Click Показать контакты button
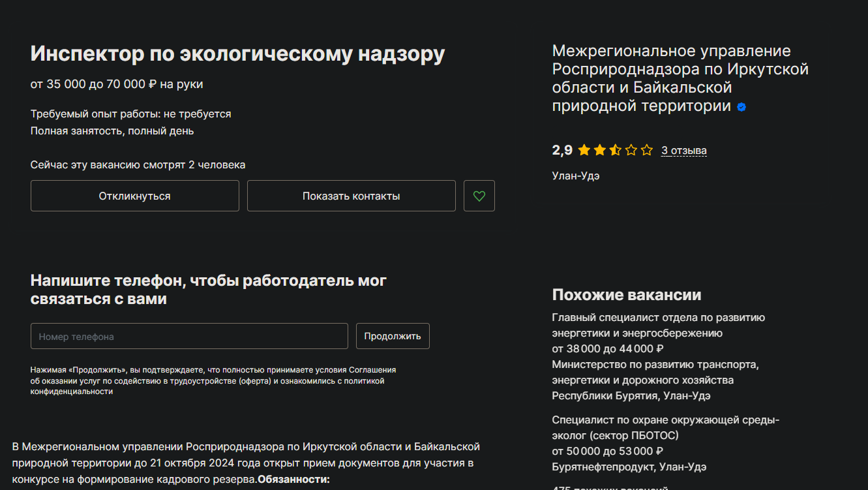This screenshot has width=868, height=490. (352, 196)
